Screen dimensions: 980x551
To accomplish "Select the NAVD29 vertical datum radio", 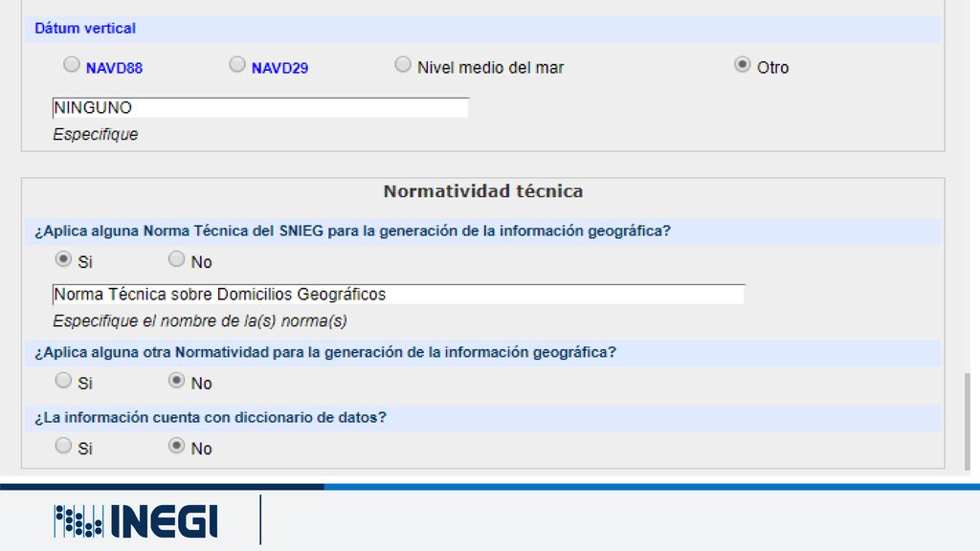I will (237, 64).
